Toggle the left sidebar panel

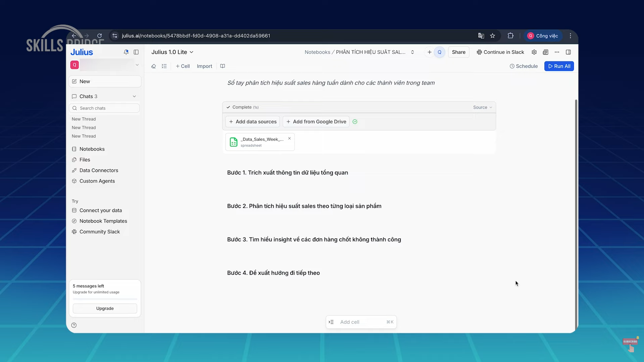[136, 52]
